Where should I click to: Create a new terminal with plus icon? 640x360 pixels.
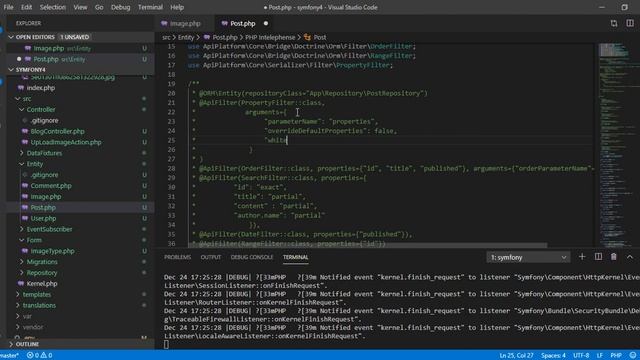[x=582, y=257]
